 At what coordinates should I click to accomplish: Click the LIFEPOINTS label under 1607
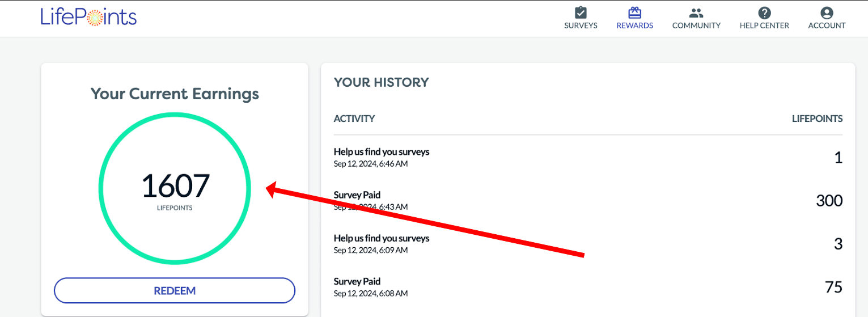click(175, 208)
